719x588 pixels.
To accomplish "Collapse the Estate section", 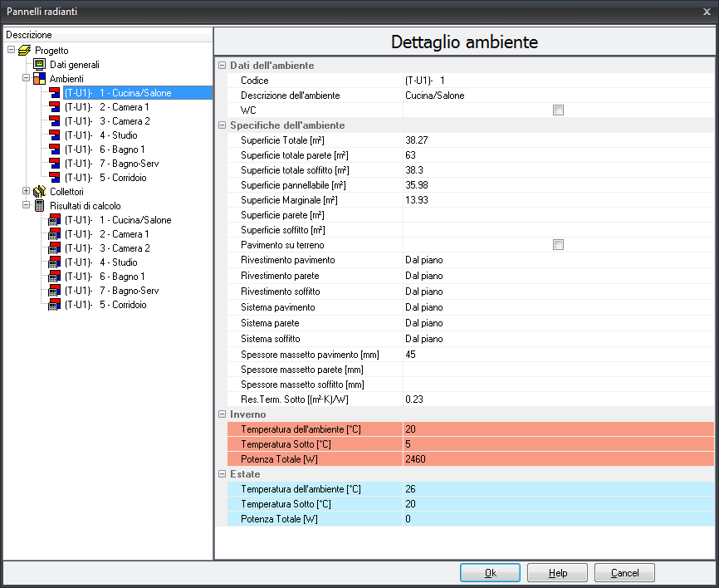I will [222, 474].
